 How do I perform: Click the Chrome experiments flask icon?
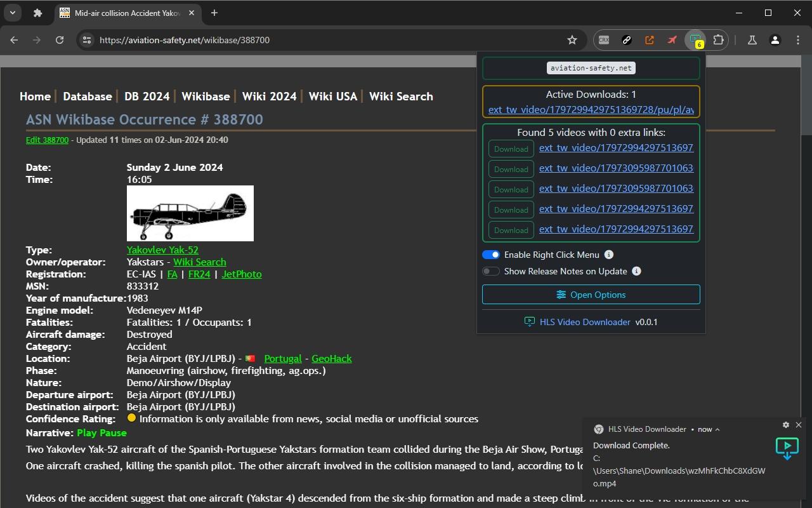coord(751,39)
